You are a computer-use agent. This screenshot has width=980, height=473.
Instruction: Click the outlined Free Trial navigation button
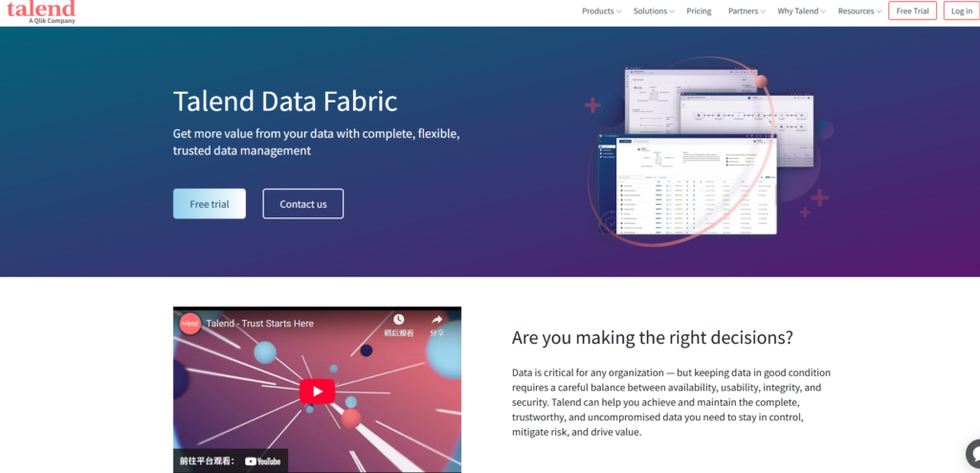pos(912,11)
